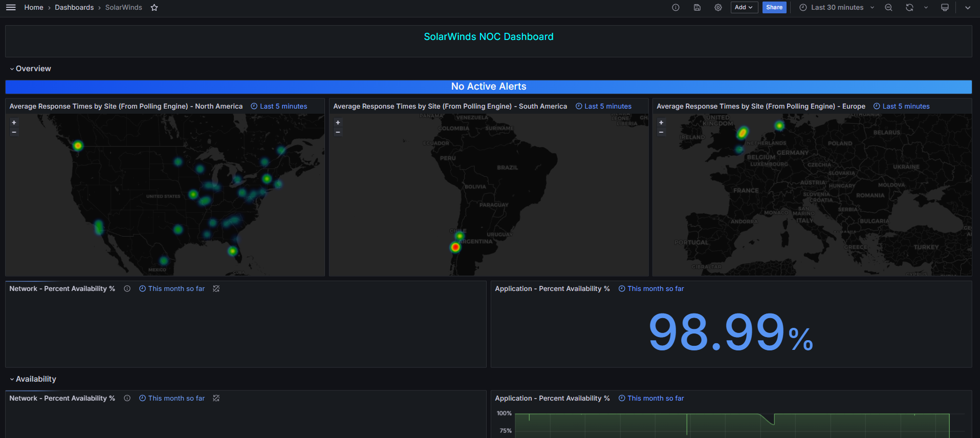Click the northwest coast hotspot on North America map
This screenshot has height=438, width=980.
[x=78, y=145]
